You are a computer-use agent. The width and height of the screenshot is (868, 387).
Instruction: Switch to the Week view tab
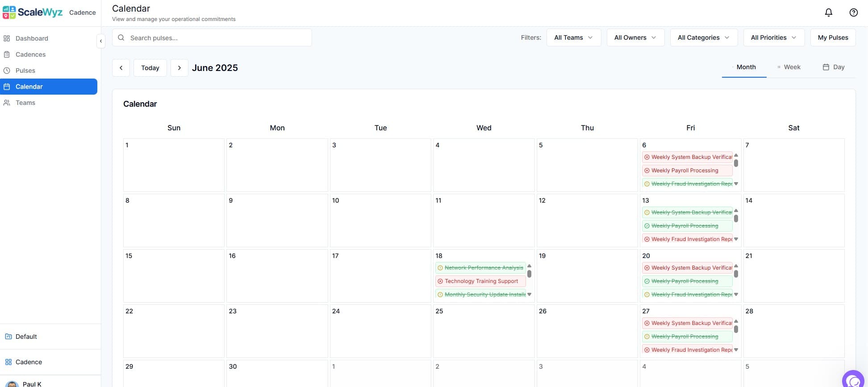click(789, 67)
